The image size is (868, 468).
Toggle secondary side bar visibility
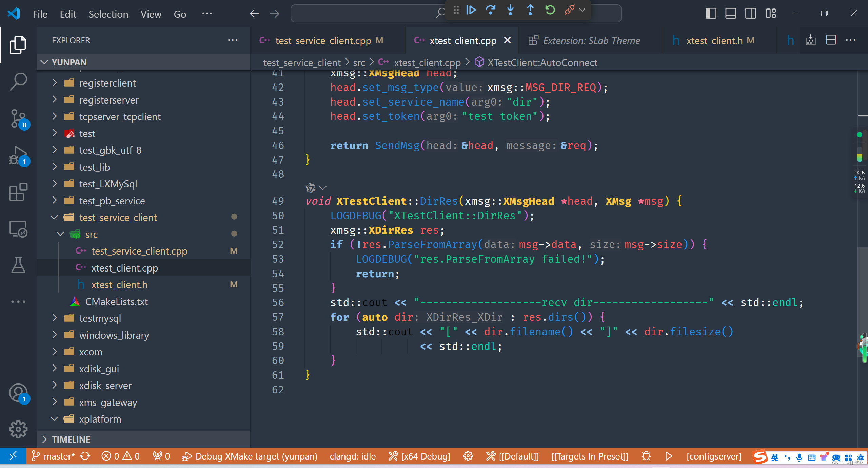[751, 14]
